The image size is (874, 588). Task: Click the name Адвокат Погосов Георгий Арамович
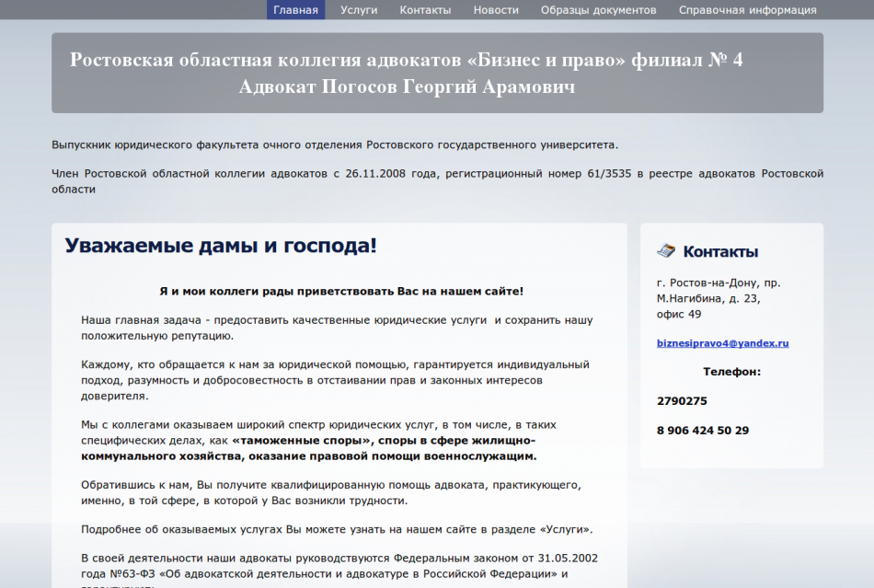[407, 86]
